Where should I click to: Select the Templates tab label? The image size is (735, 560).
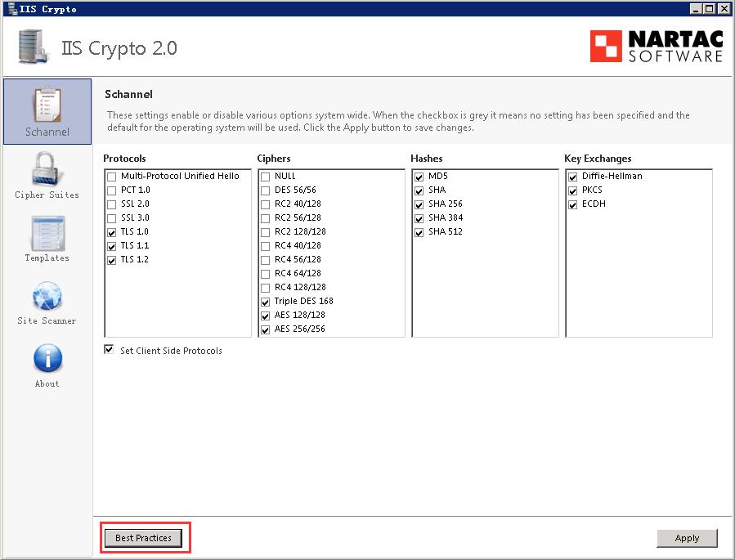pyautogui.click(x=47, y=258)
